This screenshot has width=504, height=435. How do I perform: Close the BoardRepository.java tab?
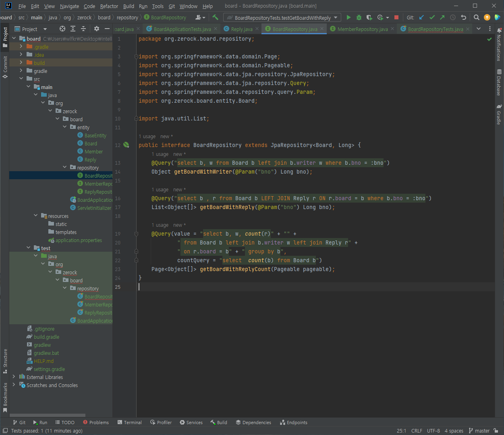coord(322,29)
